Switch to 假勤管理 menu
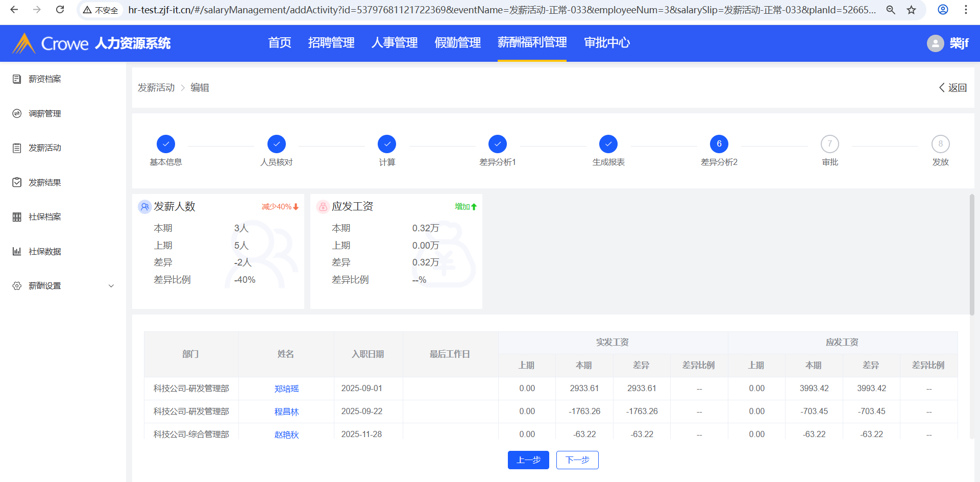 (x=457, y=43)
